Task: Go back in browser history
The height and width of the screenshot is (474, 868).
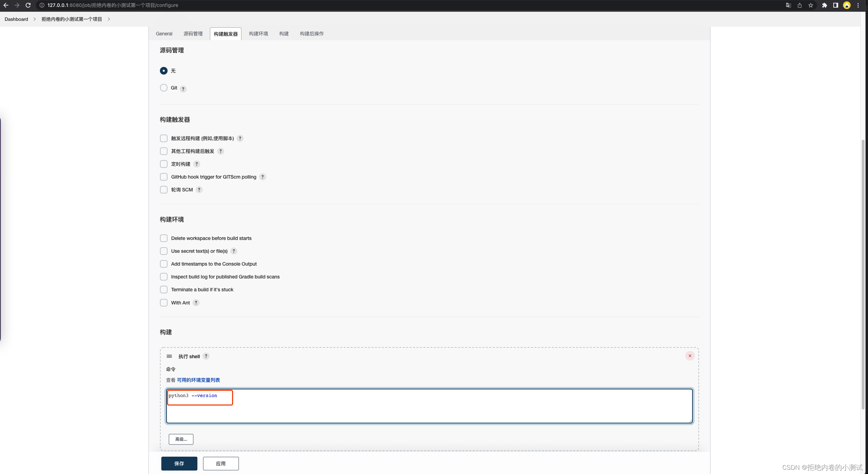Action: point(6,5)
